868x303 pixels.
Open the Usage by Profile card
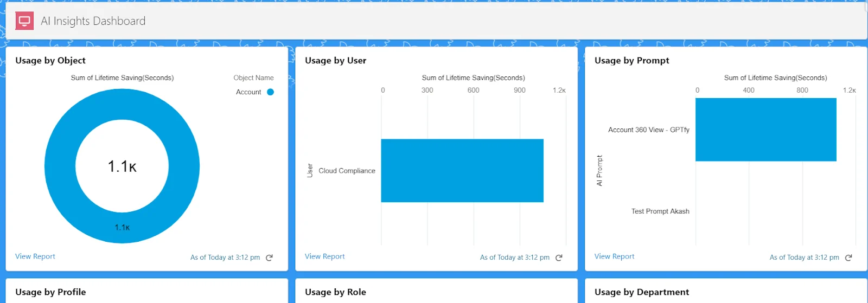click(x=50, y=292)
